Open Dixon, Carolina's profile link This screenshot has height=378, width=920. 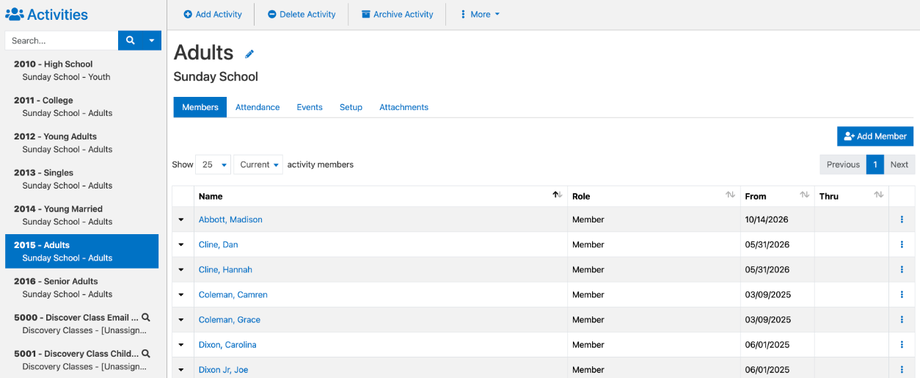(x=227, y=345)
